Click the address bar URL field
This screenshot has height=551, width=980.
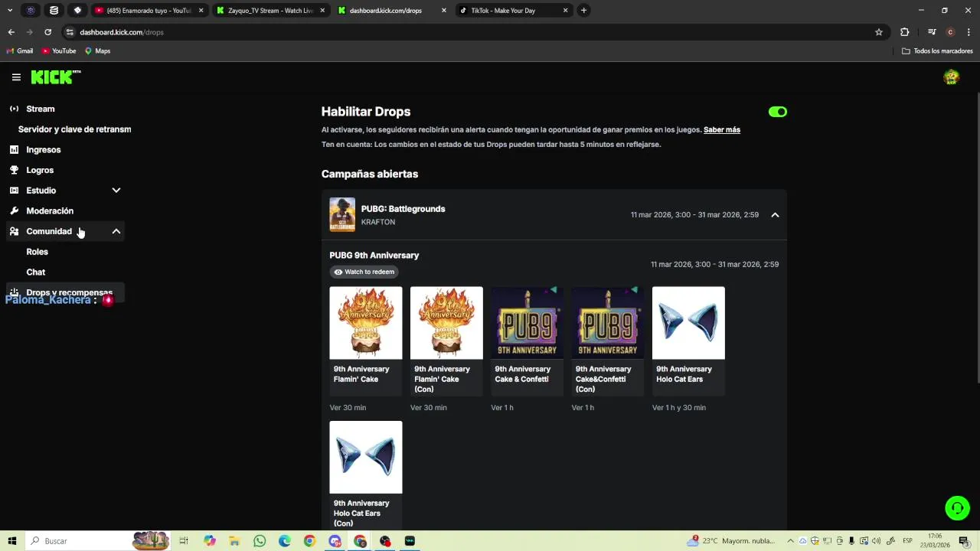475,32
